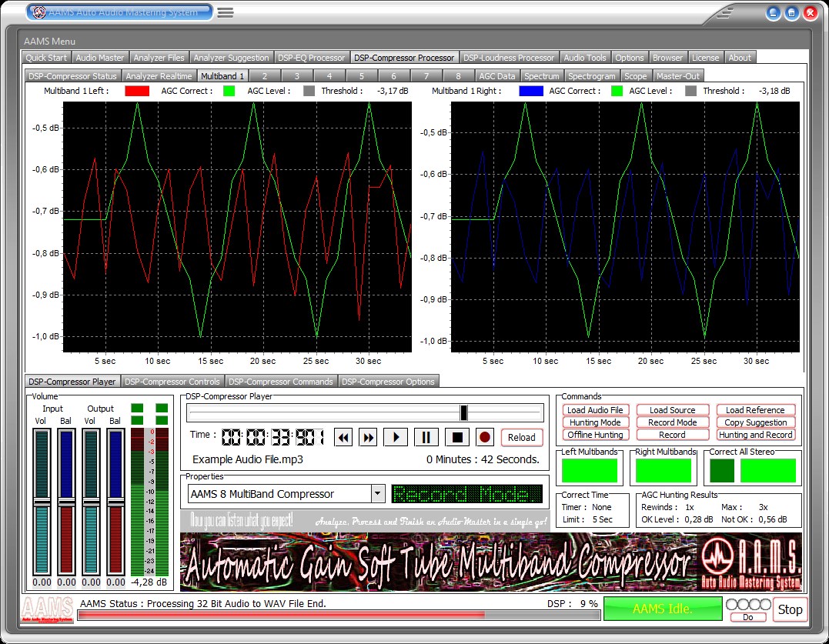The width and height of the screenshot is (829, 644).
Task: Open the Audio Master tab
Action: tap(100, 58)
